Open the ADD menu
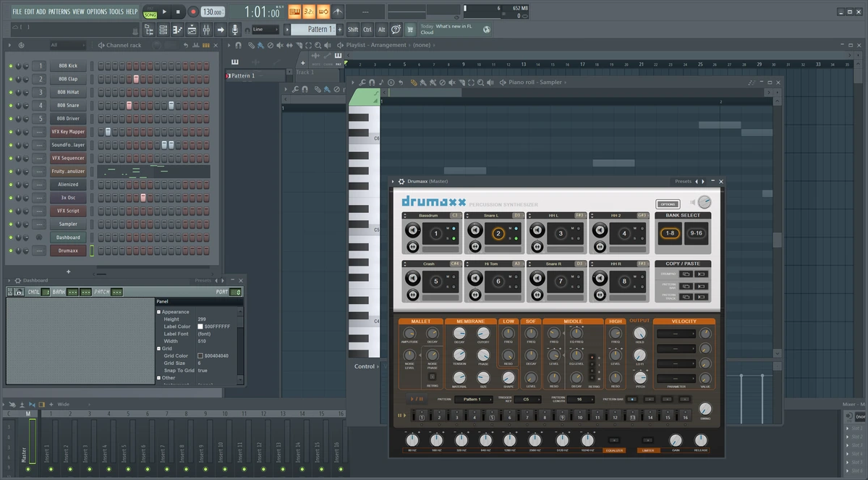 [41, 12]
